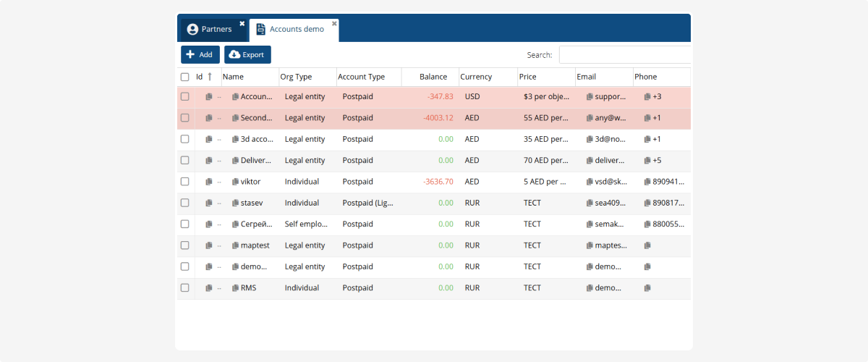Click copy icon beside viktor name
This screenshot has width=868, height=362.
coord(235,182)
